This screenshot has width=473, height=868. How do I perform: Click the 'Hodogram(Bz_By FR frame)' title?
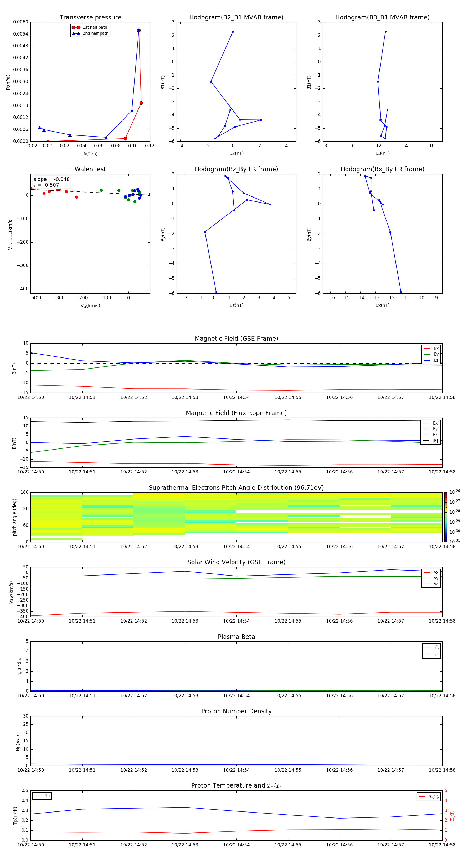coord(236,169)
